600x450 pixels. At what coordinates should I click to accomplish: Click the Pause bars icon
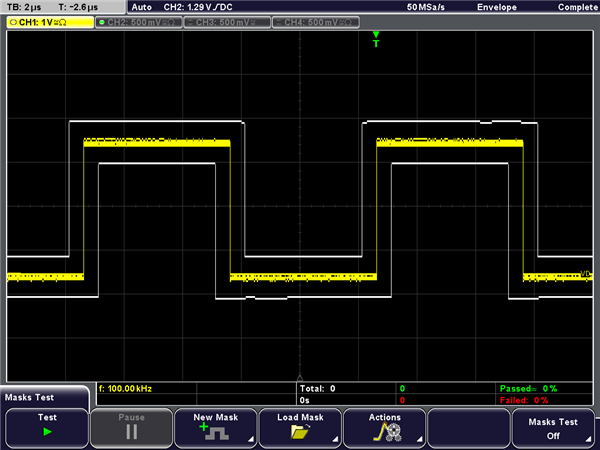pos(131,433)
